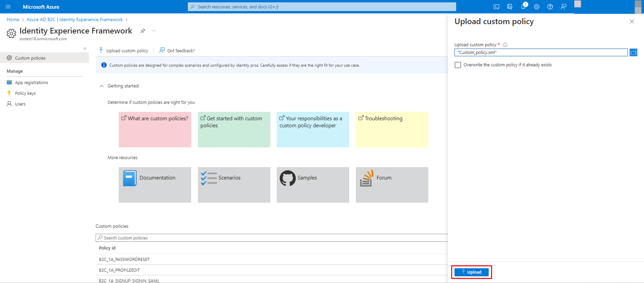Open the top bar Feedback icon
Viewport: 644px width, 283px height.
[x=563, y=7]
